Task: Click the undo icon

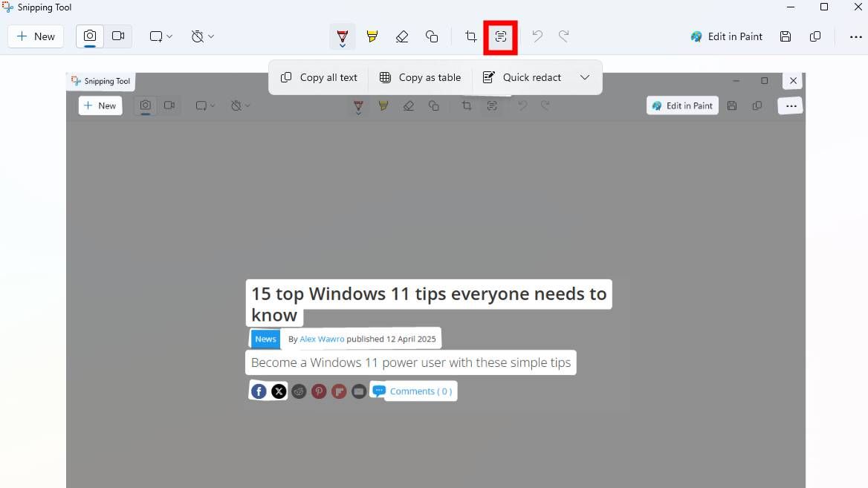Action: point(537,36)
